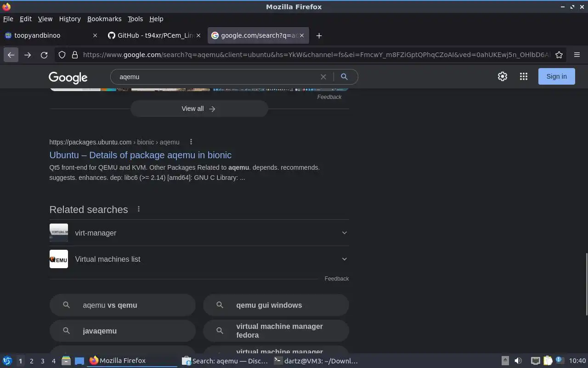The width and height of the screenshot is (588, 368).
Task: Switch to workspace 2
Action: pyautogui.click(x=32, y=361)
